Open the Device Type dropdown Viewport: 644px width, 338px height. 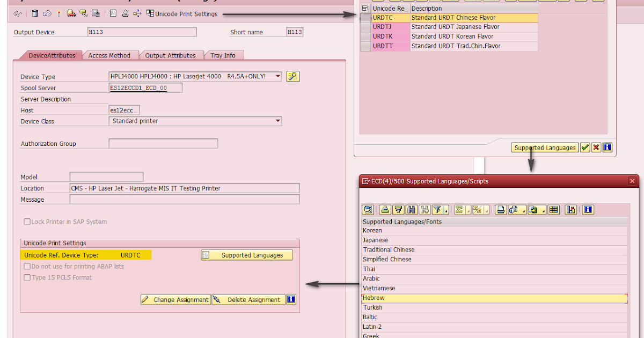coord(277,76)
